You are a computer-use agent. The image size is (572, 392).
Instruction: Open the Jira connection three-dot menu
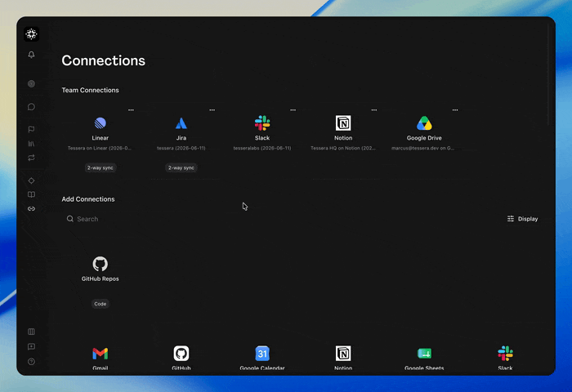212,109
